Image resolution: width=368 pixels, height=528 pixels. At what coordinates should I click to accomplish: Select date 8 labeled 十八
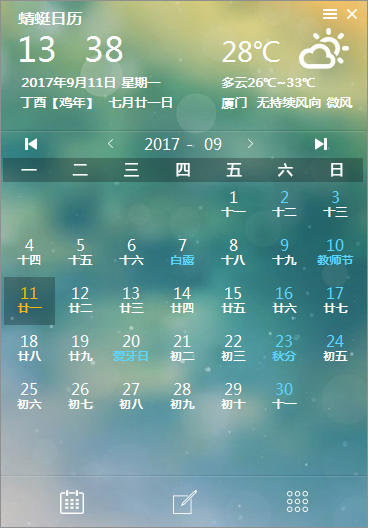point(233,252)
